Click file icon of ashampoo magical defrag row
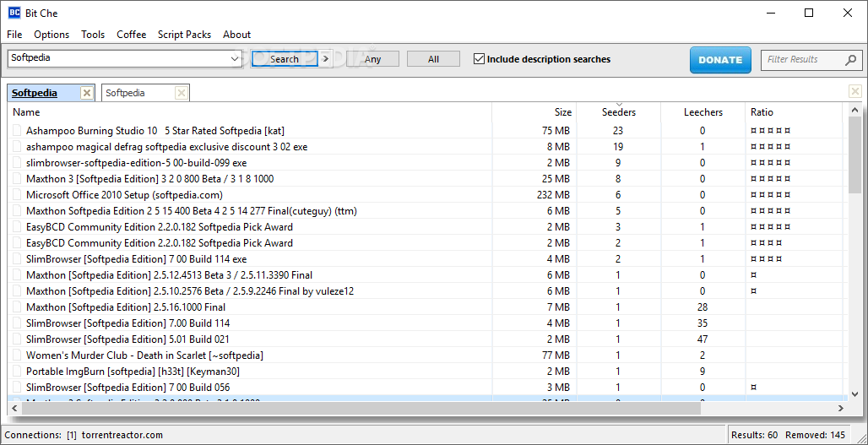 pyautogui.click(x=17, y=147)
